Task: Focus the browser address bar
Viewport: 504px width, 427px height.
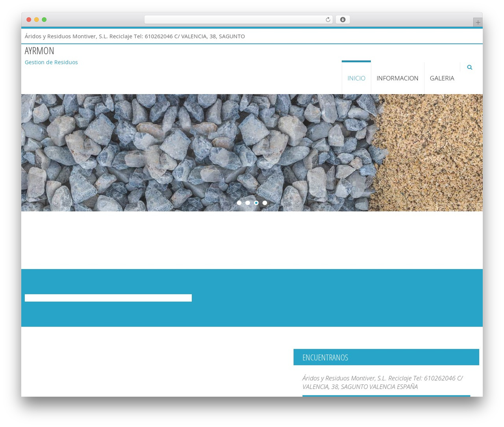Action: [238, 20]
